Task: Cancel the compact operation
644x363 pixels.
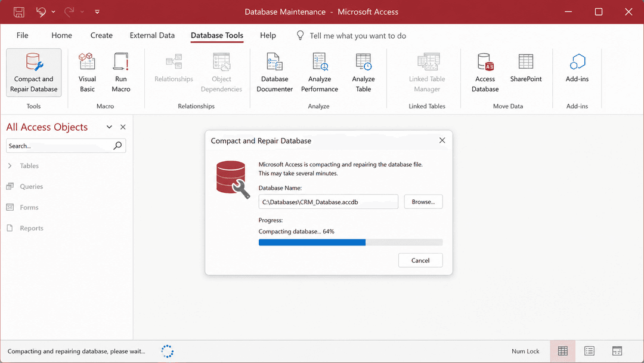Action: [420, 260]
